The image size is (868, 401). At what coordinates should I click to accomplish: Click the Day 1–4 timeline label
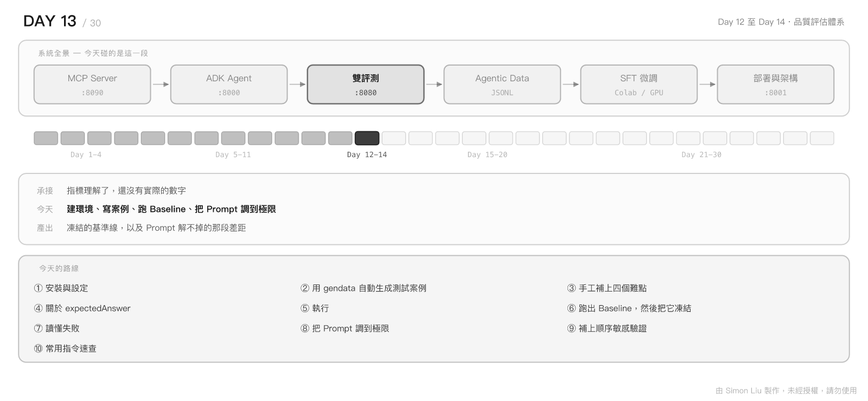[x=86, y=154]
